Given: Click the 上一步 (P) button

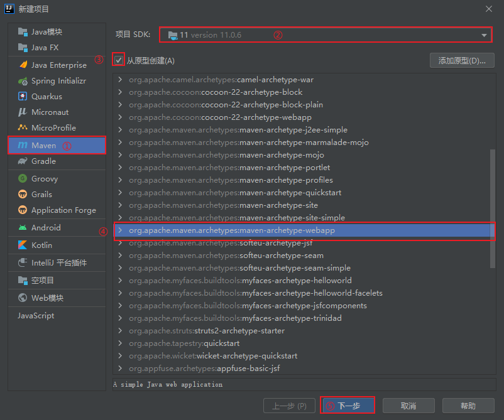Looking at the screenshot, I should coord(289,406).
